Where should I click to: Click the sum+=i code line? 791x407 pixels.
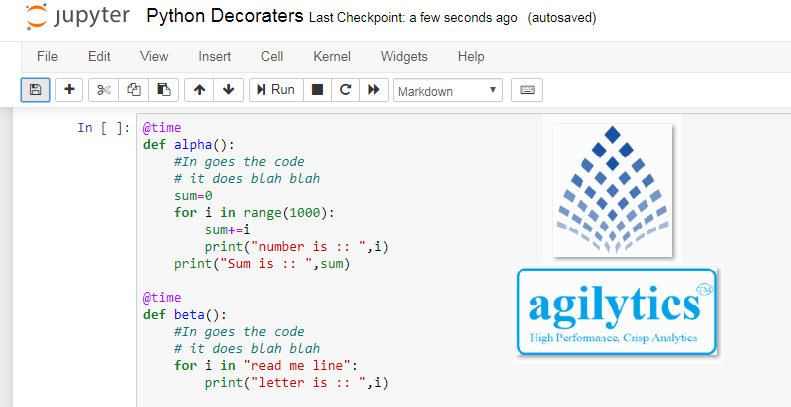point(228,230)
